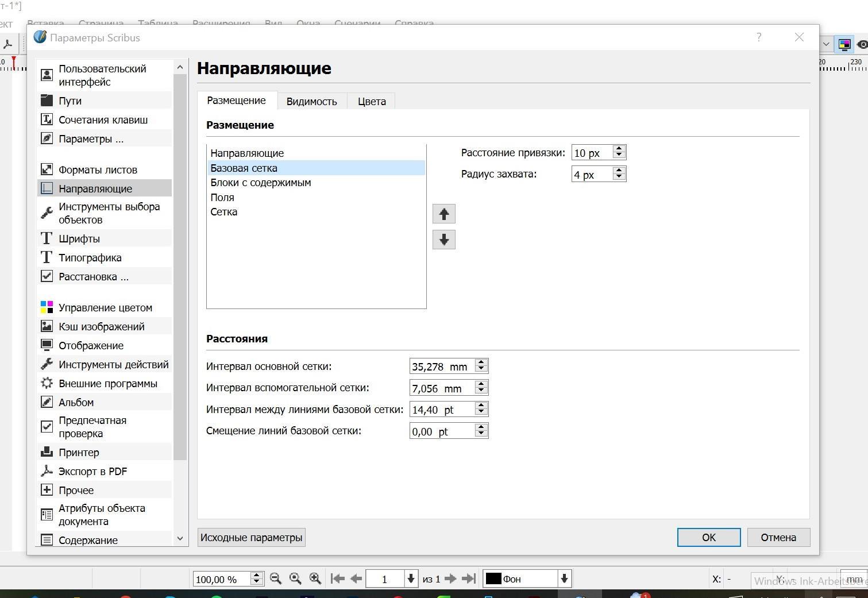Screen dimensions: 868x598
Task: Click the Расстояние привязки input field
Action: pos(592,153)
